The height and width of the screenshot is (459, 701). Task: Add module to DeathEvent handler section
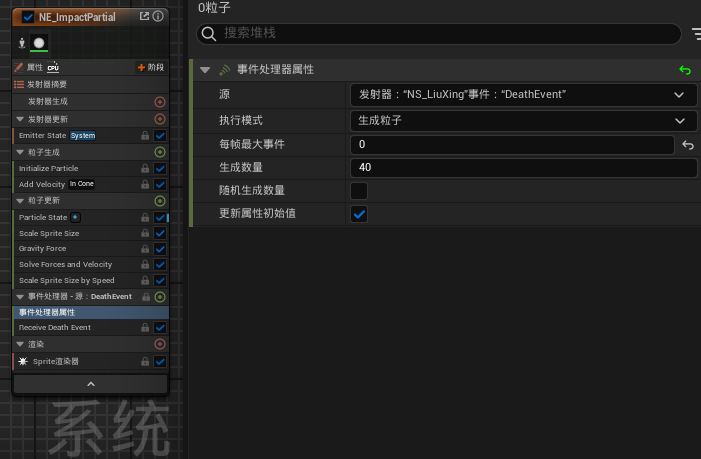point(160,297)
